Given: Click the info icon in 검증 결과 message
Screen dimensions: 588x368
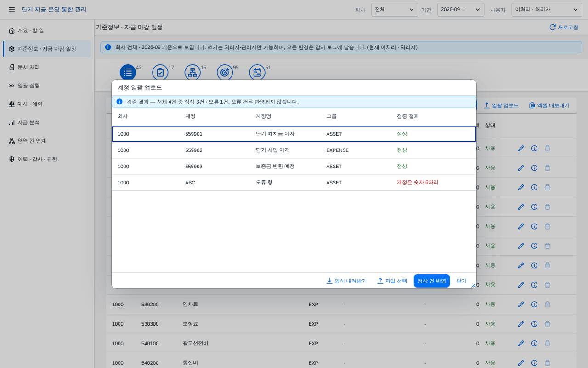Looking at the screenshot, I should (119, 102).
